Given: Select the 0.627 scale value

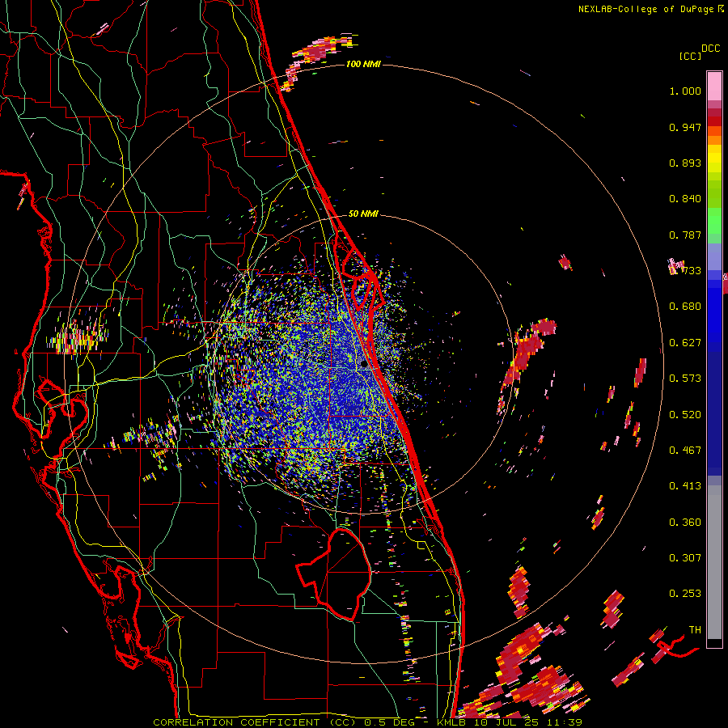Looking at the screenshot, I should [685, 343].
